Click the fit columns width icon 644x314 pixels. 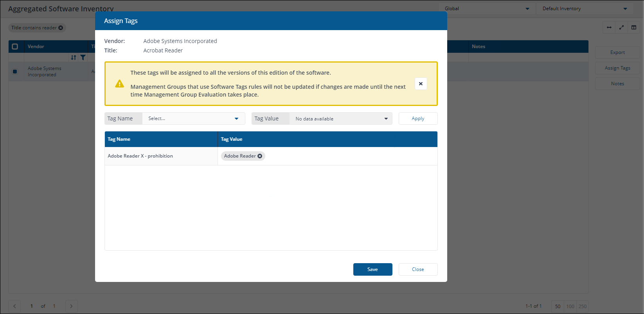coord(609,27)
